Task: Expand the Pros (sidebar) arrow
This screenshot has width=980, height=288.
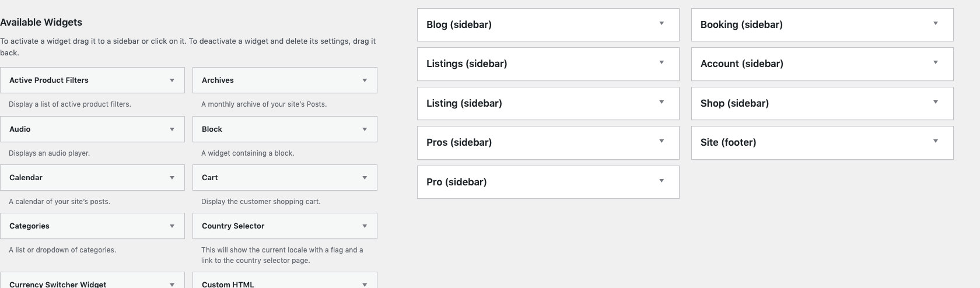Action: tap(661, 142)
